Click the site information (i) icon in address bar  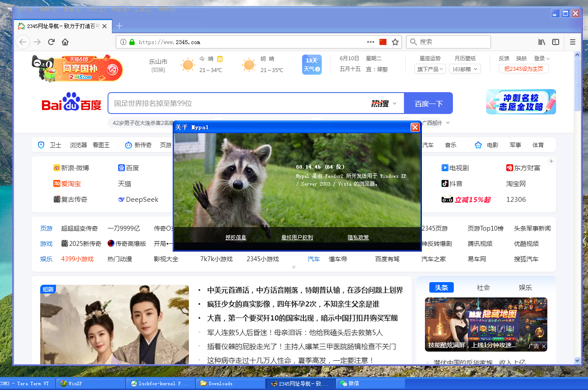pyautogui.click(x=123, y=42)
